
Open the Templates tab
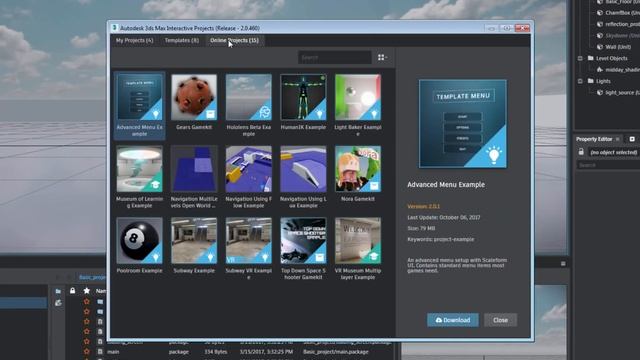tap(182, 40)
